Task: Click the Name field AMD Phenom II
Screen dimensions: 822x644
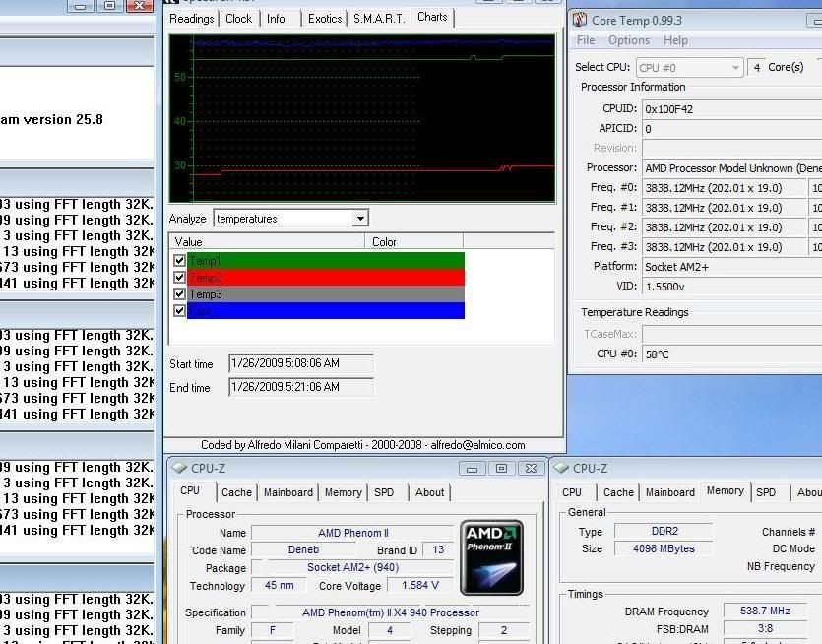Action: 352,533
